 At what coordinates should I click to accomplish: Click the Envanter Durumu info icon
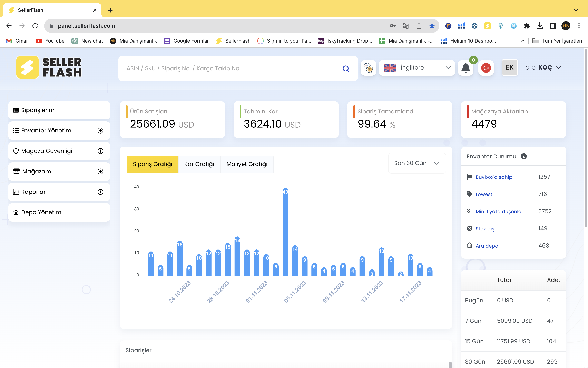coord(524,156)
